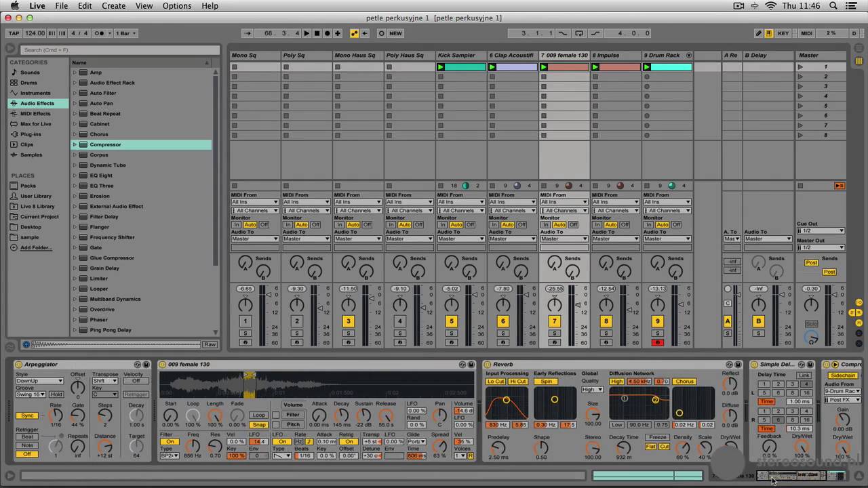Screen dimensions: 868x488
Task: Turn off the Reverb device activator
Action: (x=488, y=365)
